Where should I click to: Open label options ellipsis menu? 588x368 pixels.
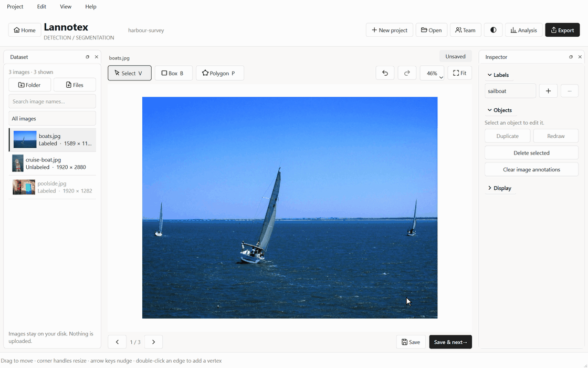tap(569, 91)
